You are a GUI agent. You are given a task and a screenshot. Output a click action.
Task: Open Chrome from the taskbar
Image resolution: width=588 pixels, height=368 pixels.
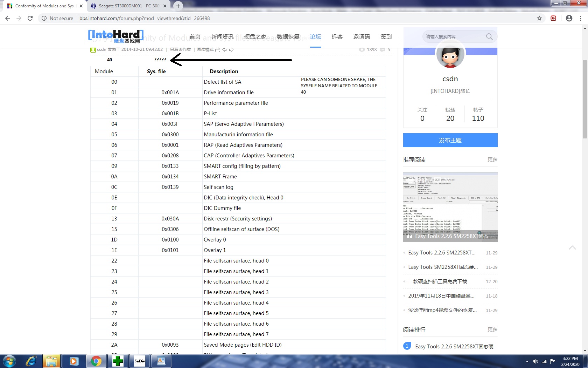[x=96, y=361]
